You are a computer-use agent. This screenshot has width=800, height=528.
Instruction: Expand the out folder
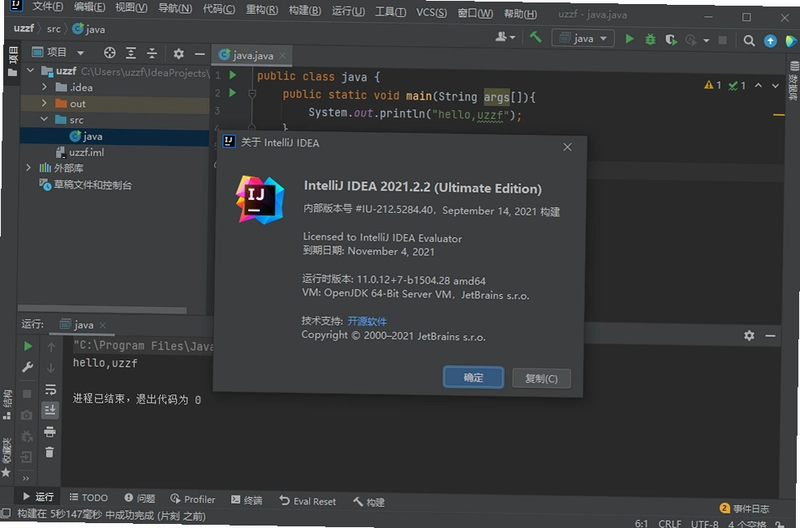44,103
